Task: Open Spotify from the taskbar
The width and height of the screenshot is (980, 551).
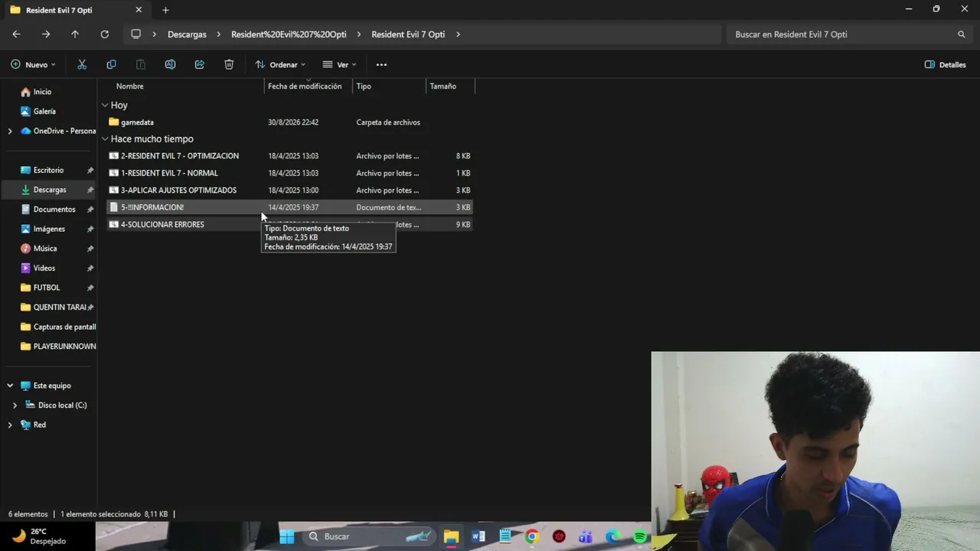Action: pos(640,536)
